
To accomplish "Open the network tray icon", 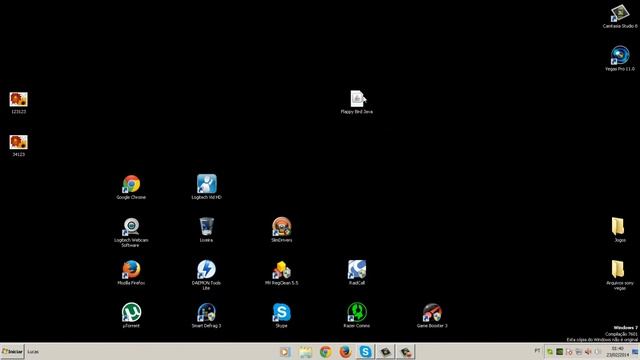I will 579,352.
